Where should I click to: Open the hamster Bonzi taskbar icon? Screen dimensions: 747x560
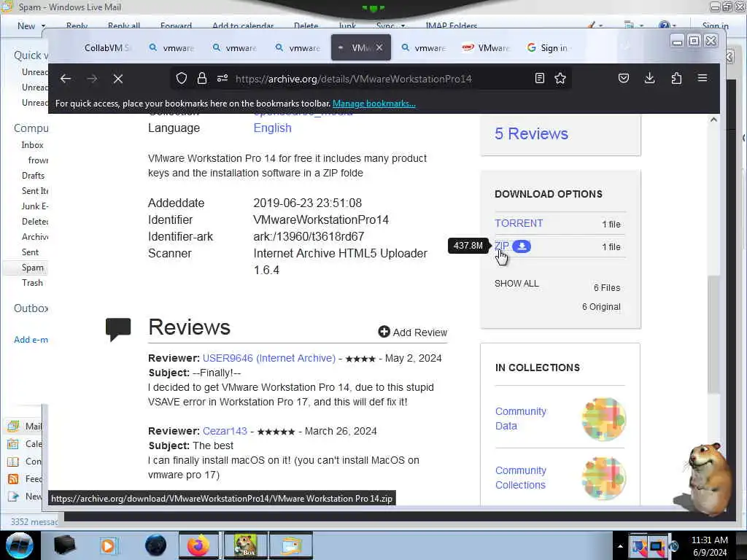point(245,545)
